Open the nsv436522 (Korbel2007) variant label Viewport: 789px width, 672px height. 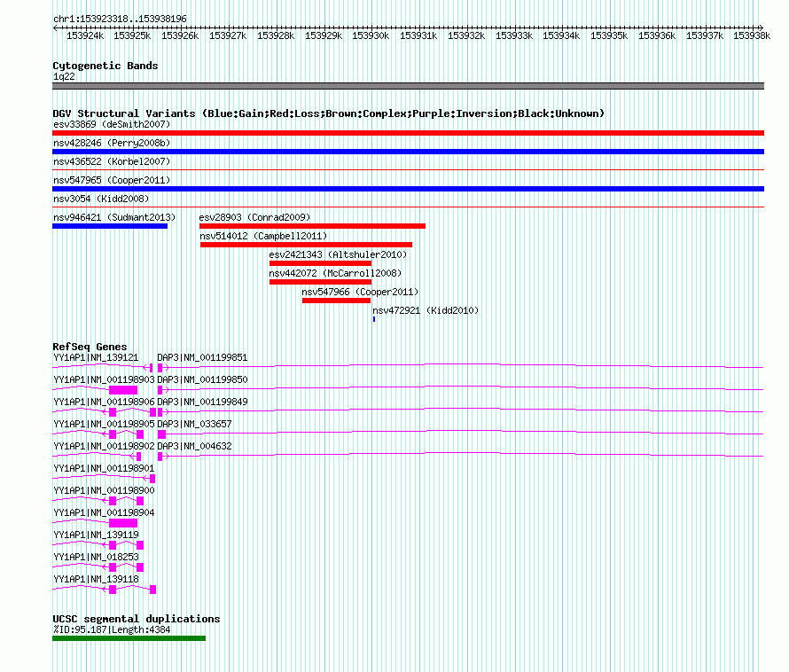[x=112, y=161]
